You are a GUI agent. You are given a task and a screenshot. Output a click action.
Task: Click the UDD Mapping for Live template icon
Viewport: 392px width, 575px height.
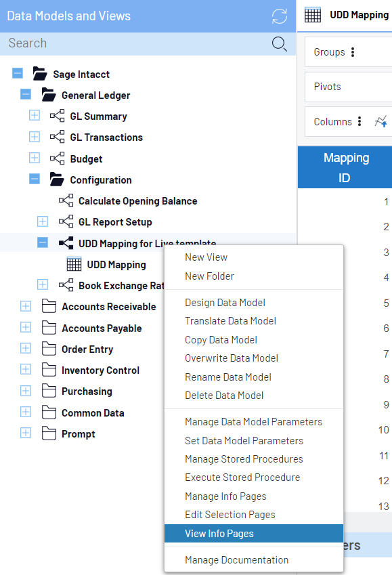66,242
